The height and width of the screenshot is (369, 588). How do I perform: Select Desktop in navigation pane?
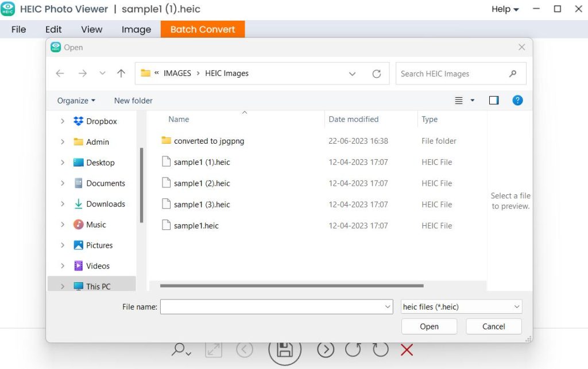coord(100,163)
